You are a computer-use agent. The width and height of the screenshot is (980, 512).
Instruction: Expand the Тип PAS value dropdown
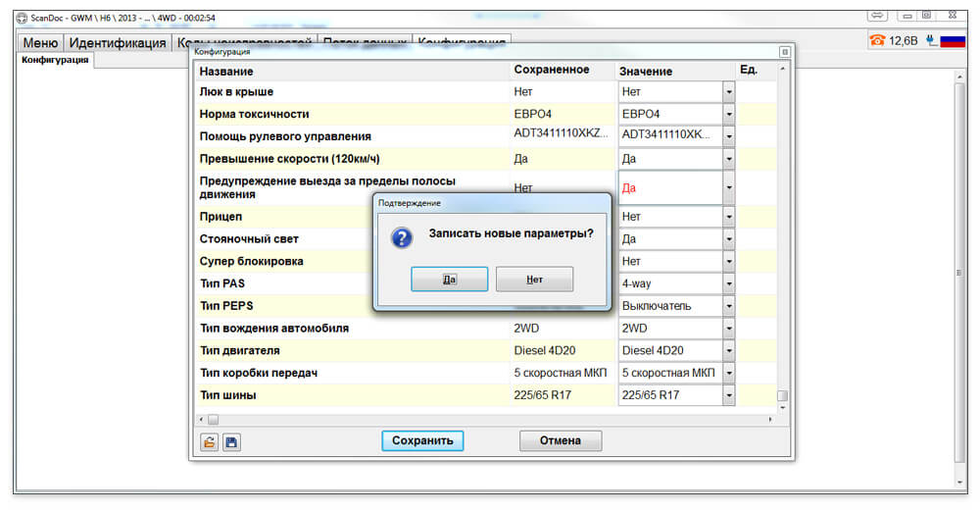(x=729, y=283)
